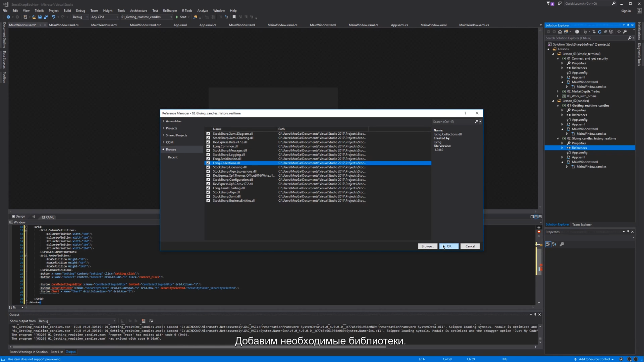Click the Find in Files toolbar icon
Viewport: 644px width, 362px height.
pos(196,17)
